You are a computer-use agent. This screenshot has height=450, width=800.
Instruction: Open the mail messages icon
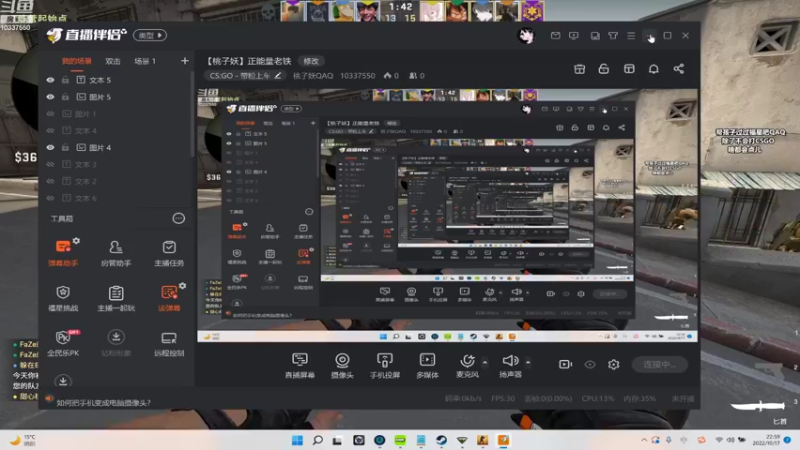(x=556, y=36)
